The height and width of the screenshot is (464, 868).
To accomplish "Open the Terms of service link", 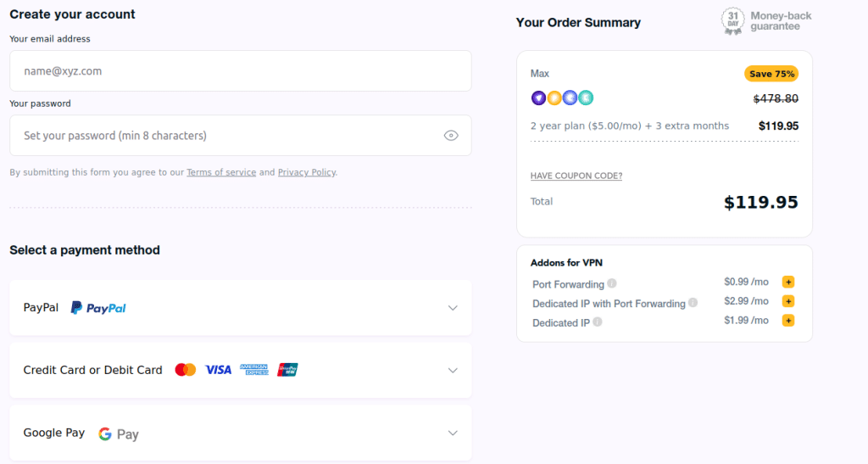I will pos(221,172).
